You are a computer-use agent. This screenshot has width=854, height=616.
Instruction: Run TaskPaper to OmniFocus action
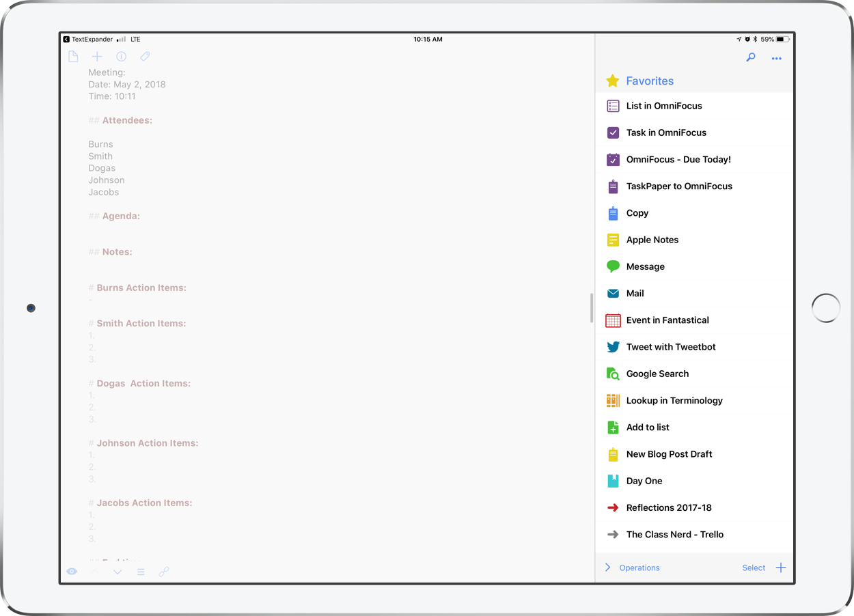694,186
